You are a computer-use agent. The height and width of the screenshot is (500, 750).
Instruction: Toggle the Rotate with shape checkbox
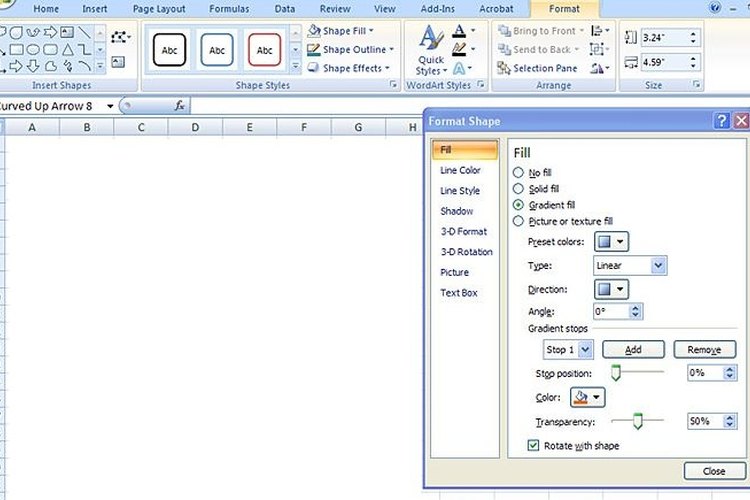(x=533, y=445)
